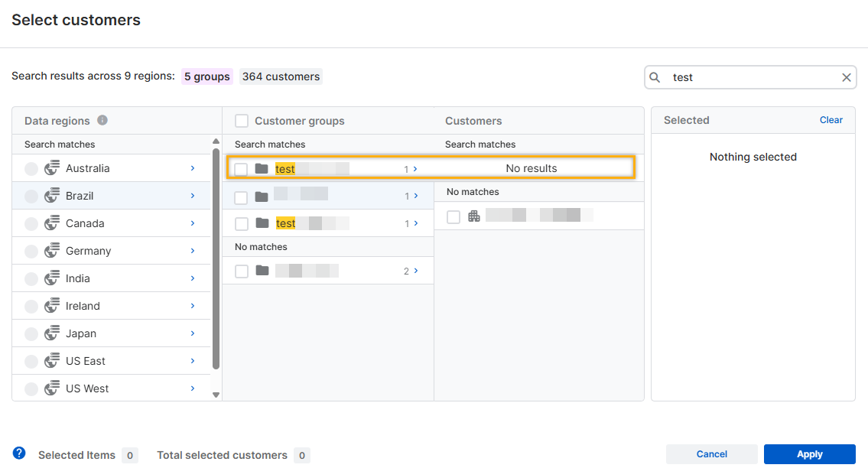Check the customer checkbox under No matches
The width and height of the screenshot is (868, 468).
(454, 217)
